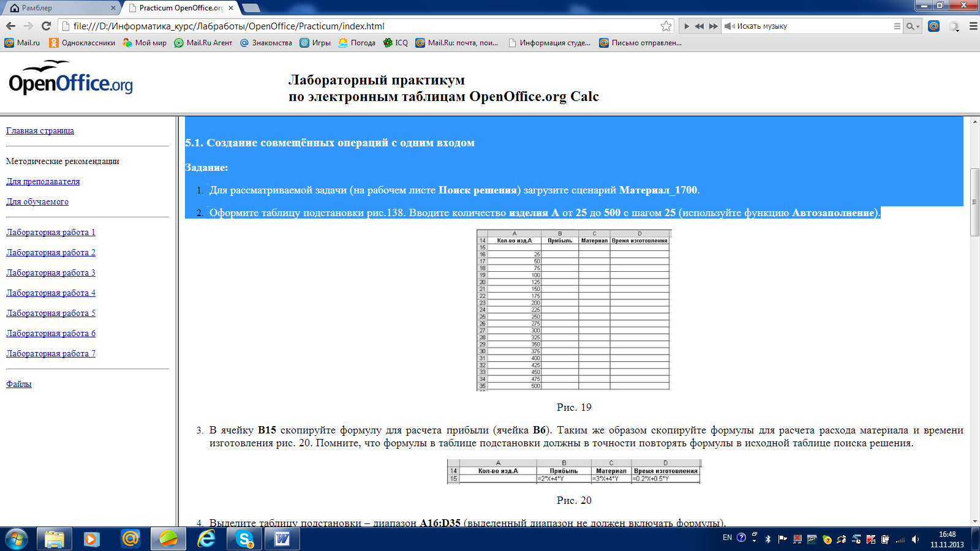Open the Информация студе... bookmark
This screenshot has width=980, height=551.
(x=549, y=43)
